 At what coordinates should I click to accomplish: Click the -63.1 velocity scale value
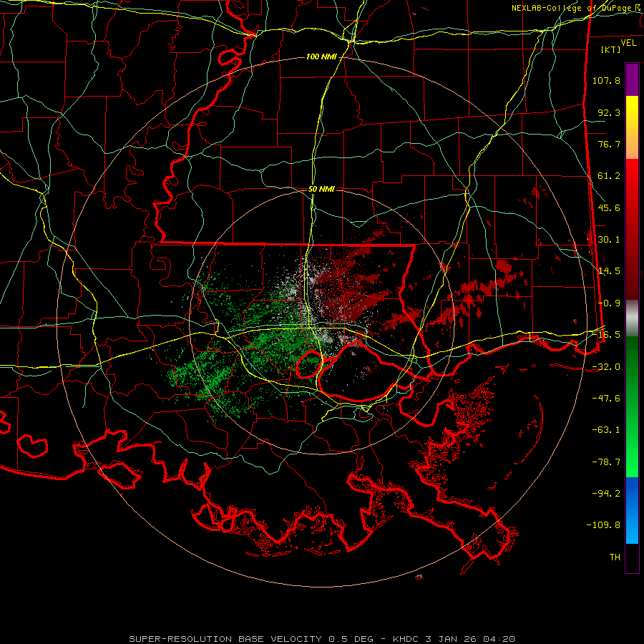pos(606,430)
